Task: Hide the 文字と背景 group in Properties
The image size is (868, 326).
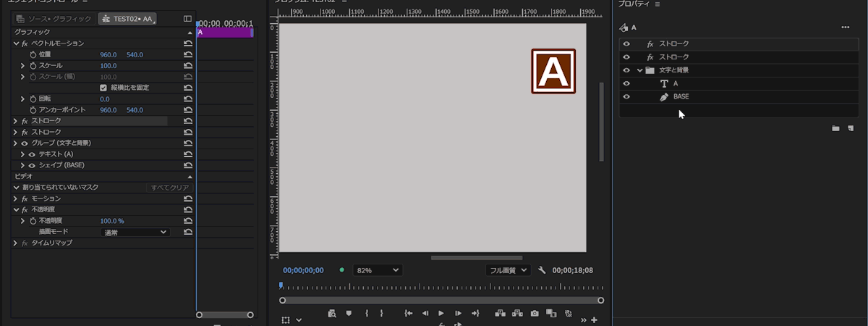Action: point(626,70)
